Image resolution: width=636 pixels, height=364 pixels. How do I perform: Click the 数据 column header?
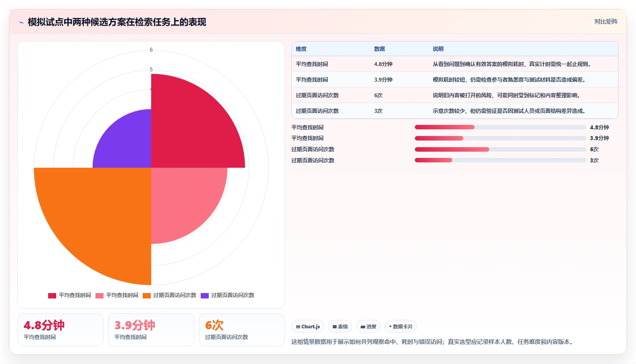click(380, 49)
